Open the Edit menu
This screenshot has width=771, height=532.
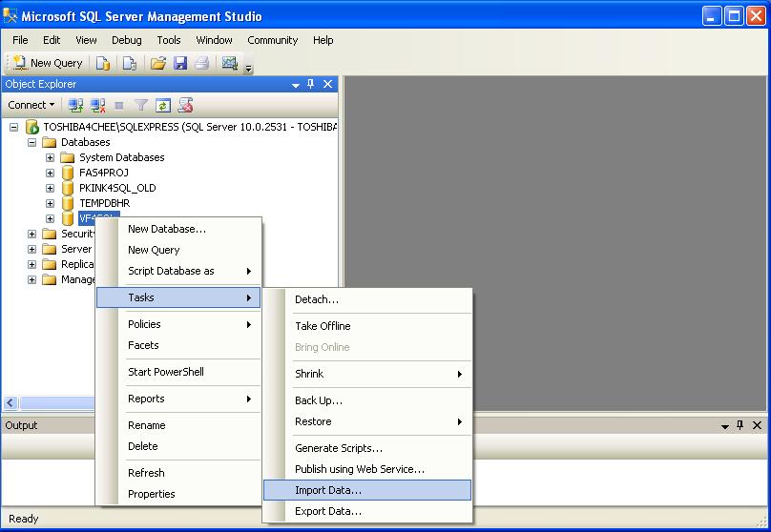click(x=52, y=40)
